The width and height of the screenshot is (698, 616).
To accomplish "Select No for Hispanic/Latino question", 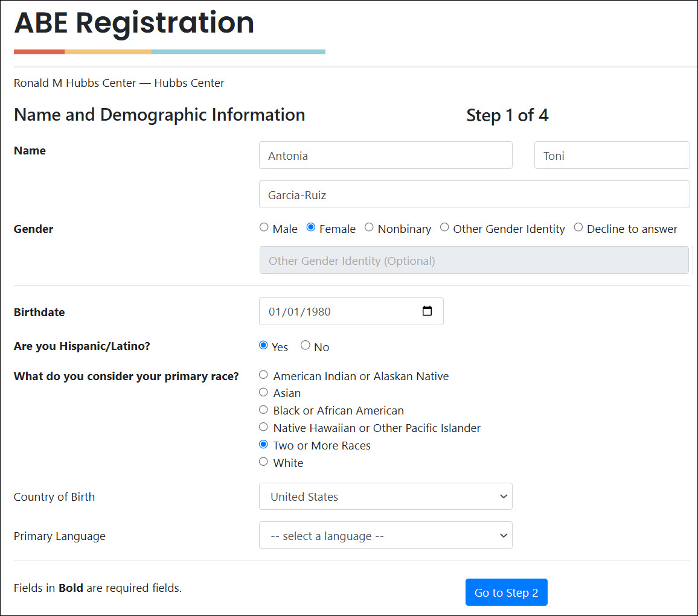I will (x=306, y=345).
